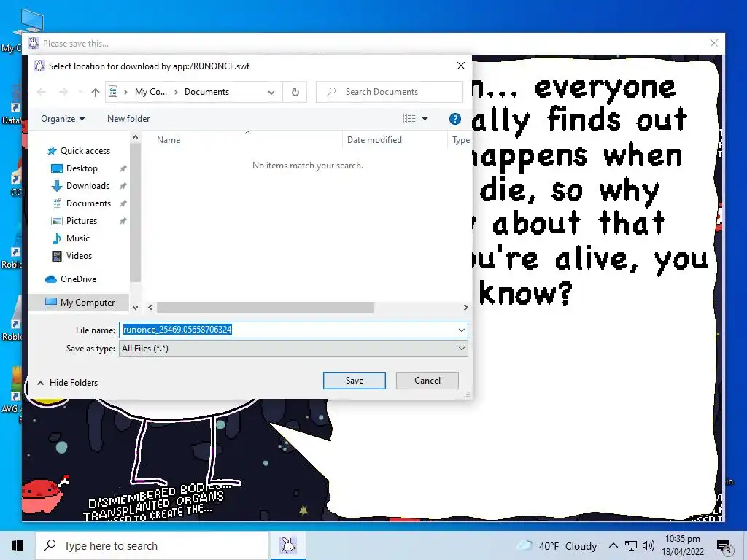This screenshot has height=560, width=747.
Task: Open view options dropdown arrow
Action: (425, 119)
